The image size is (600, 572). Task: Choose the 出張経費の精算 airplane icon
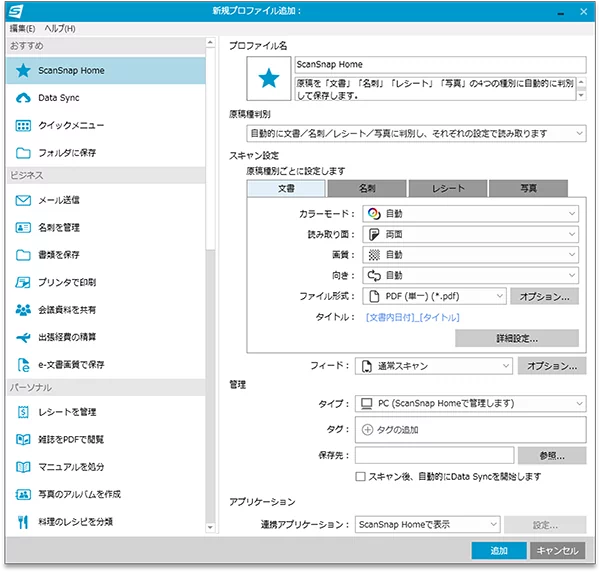point(23,337)
